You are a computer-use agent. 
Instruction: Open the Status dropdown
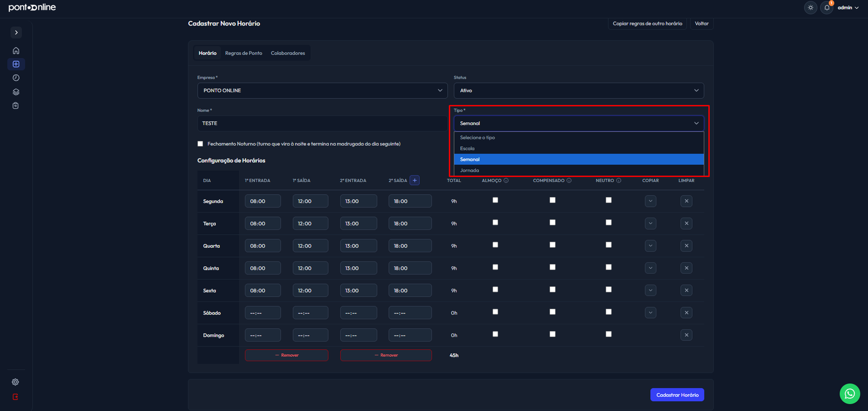[x=579, y=91]
